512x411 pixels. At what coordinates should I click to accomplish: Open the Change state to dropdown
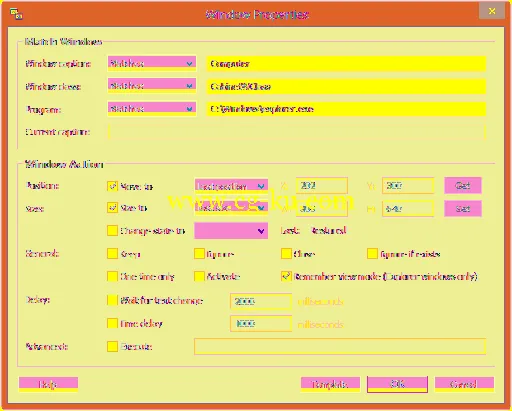[231, 231]
